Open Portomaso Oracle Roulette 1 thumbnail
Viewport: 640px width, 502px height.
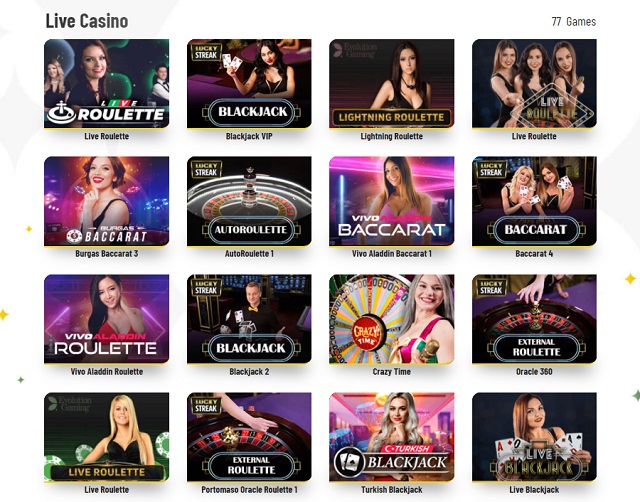pos(249,437)
